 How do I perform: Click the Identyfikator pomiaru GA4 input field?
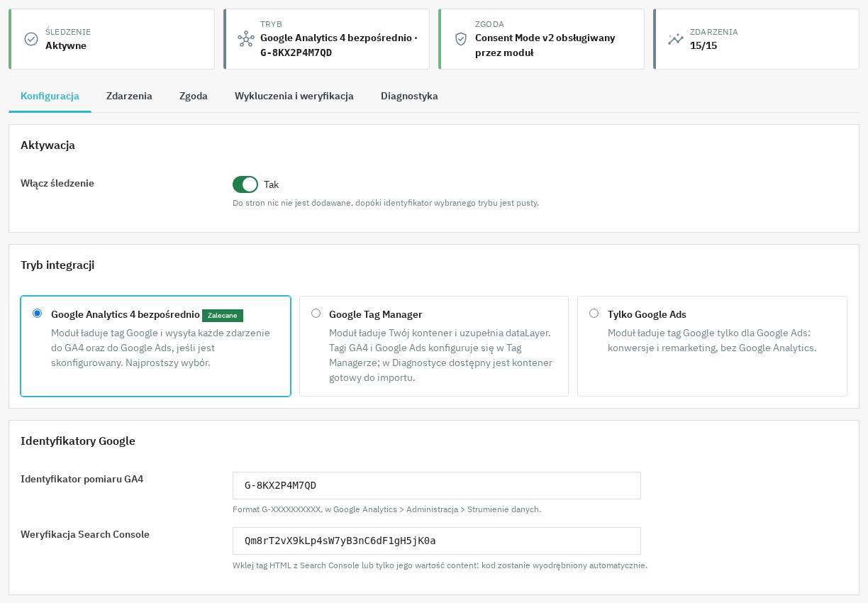click(437, 485)
